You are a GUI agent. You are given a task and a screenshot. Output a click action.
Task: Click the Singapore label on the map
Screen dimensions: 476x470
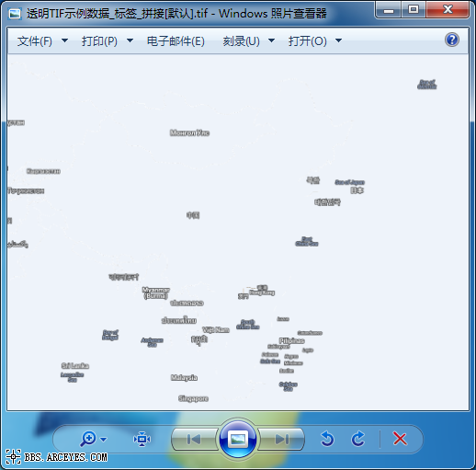coord(193,398)
